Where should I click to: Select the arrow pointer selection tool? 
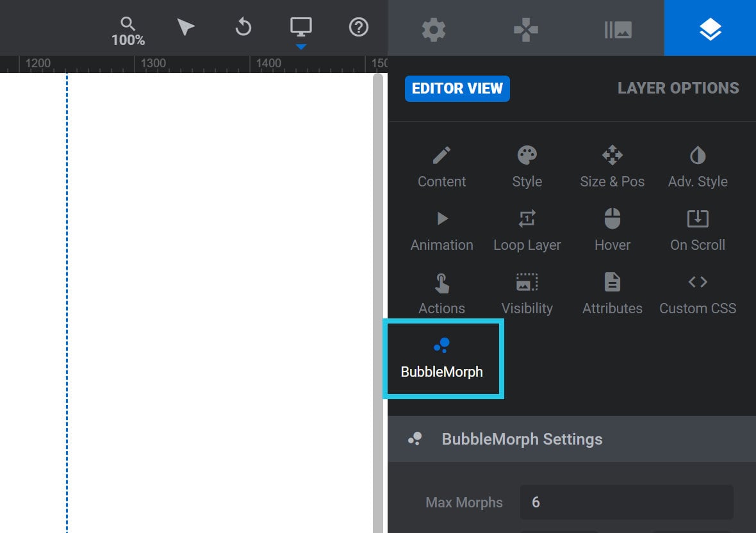coord(185,27)
